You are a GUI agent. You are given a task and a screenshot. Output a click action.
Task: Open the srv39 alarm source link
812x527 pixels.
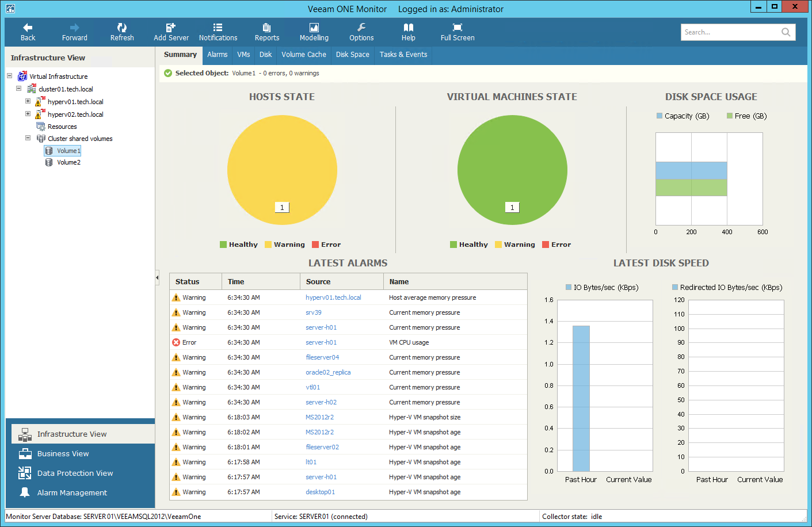click(314, 312)
